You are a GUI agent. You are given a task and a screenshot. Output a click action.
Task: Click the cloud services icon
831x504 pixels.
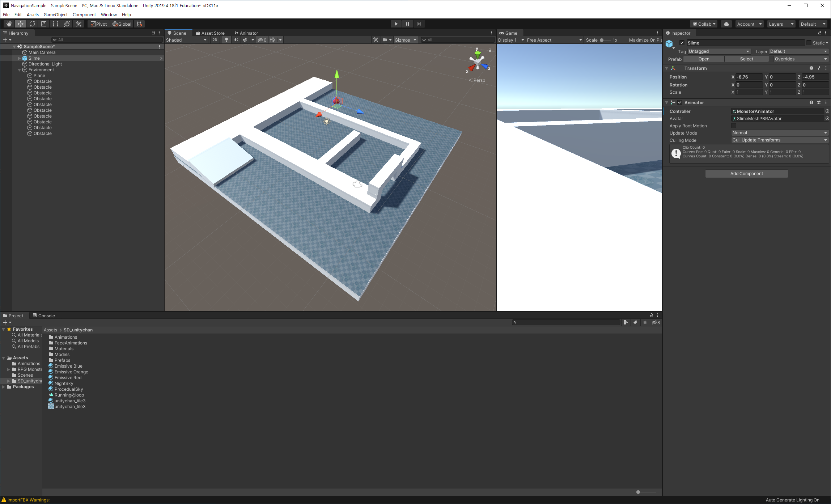726,24
